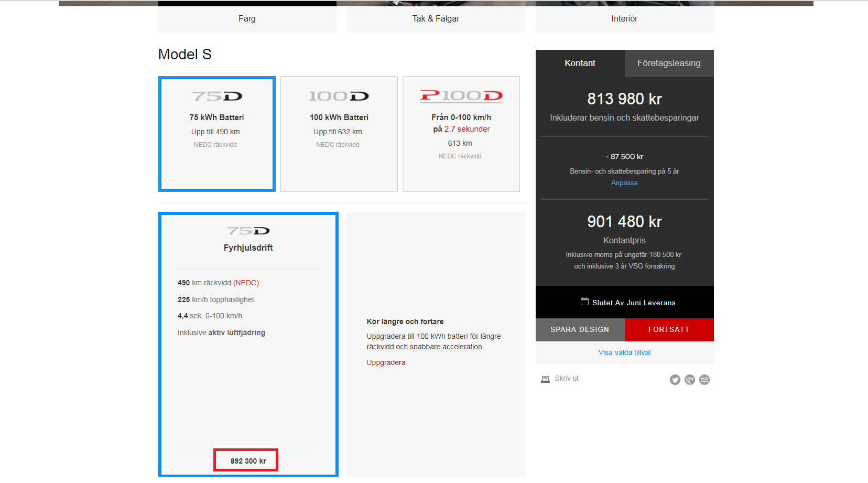
Task: Click the printer icon
Action: point(545,379)
